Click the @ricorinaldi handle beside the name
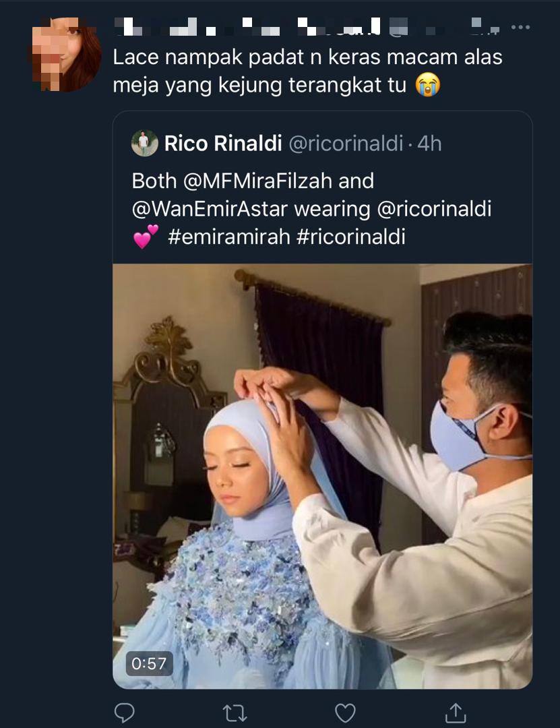Viewport: 560px width, 728px height. (x=345, y=143)
